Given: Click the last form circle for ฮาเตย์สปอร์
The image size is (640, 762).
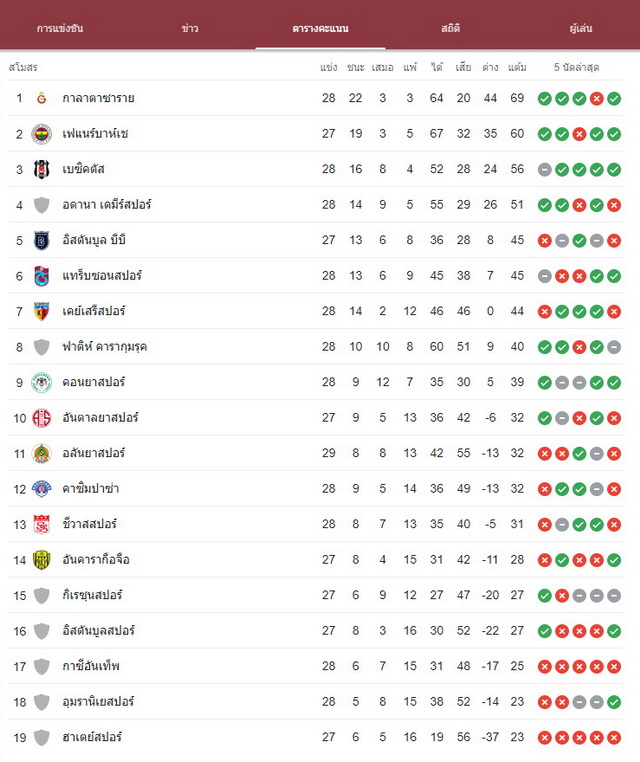Looking at the screenshot, I should pos(614,738).
